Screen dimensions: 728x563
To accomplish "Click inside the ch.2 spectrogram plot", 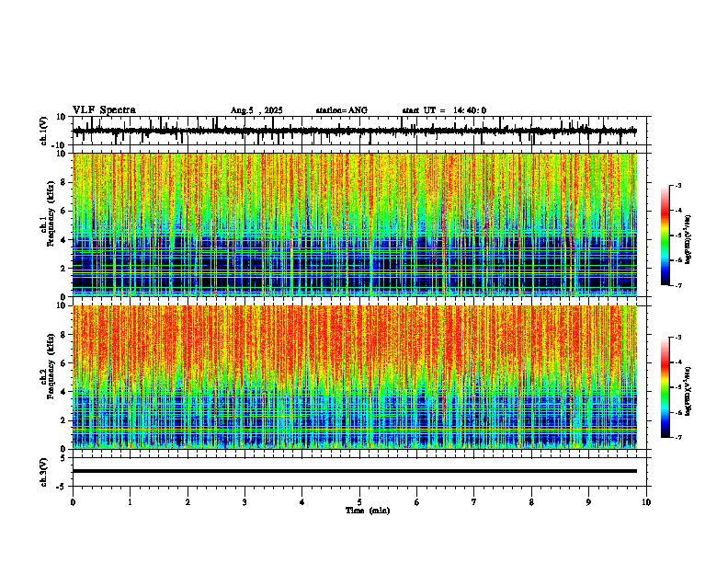I will (x=355, y=377).
